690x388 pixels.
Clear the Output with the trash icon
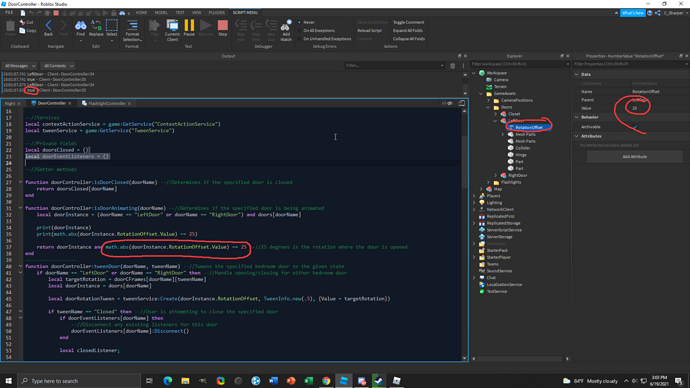pos(452,66)
